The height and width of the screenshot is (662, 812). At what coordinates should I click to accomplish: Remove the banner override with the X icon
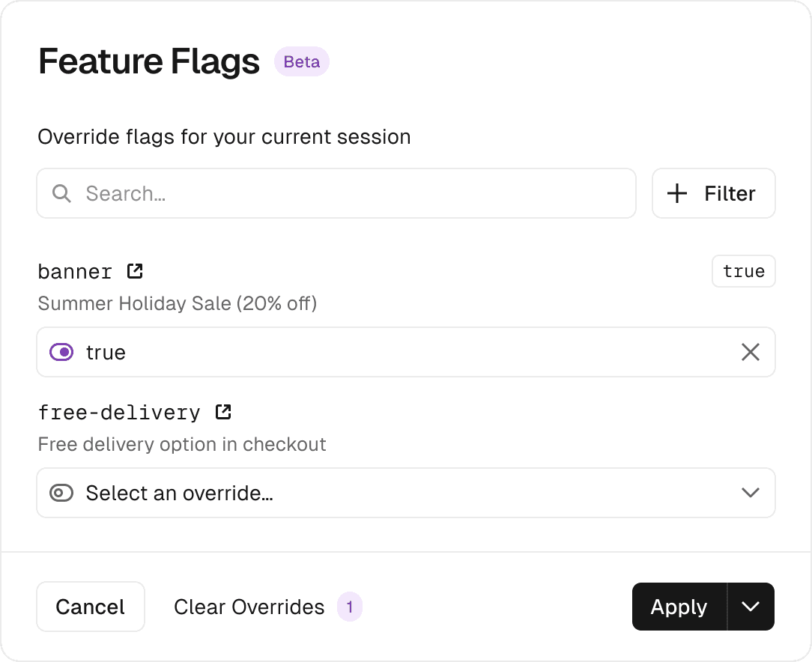pyautogui.click(x=750, y=352)
